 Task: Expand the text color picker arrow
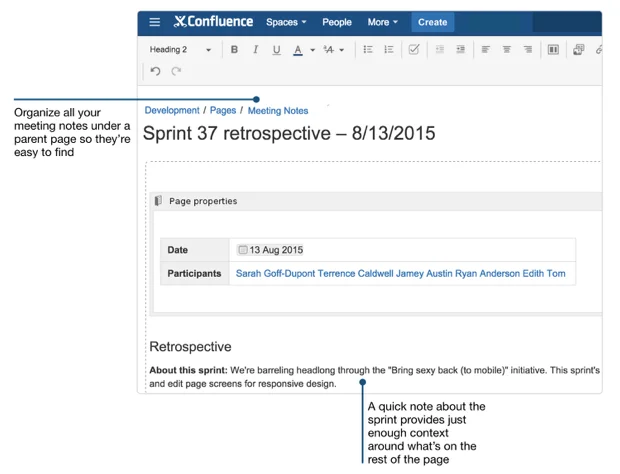coord(312,50)
